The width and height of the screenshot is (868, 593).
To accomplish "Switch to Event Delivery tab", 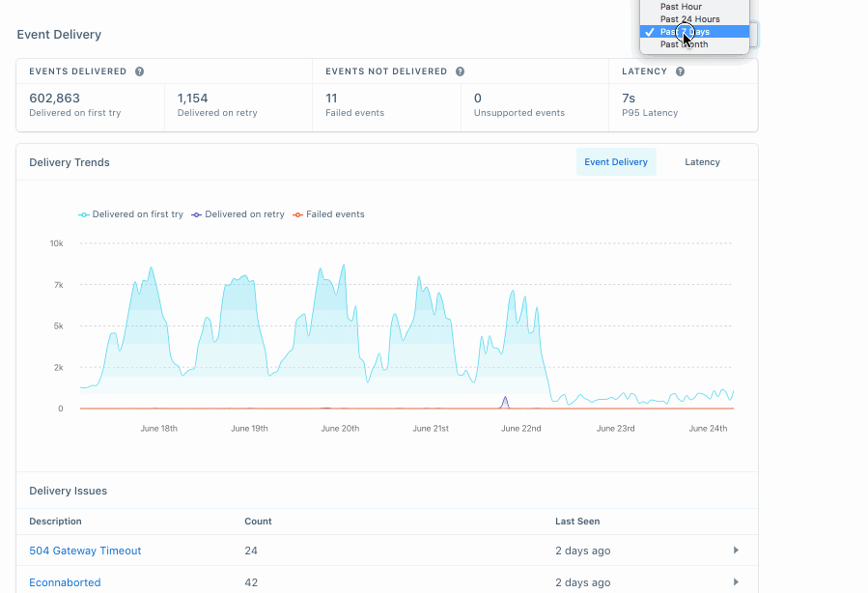I will point(616,161).
